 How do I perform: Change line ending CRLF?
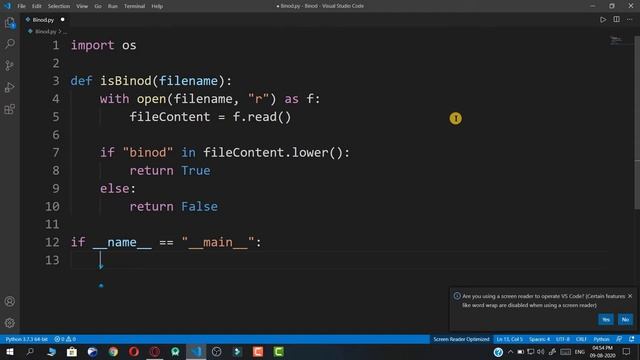click(x=581, y=339)
